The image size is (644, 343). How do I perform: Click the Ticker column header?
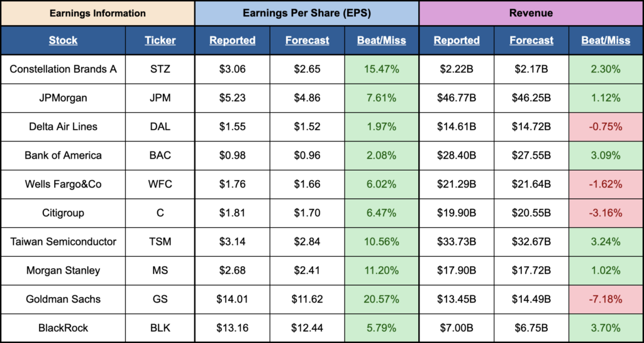(160, 40)
